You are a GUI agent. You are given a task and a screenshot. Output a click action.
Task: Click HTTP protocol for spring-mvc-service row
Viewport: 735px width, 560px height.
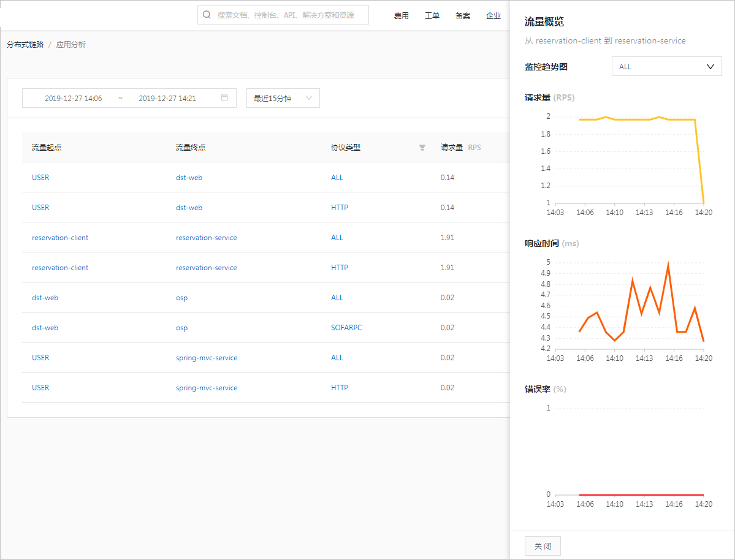click(x=340, y=388)
